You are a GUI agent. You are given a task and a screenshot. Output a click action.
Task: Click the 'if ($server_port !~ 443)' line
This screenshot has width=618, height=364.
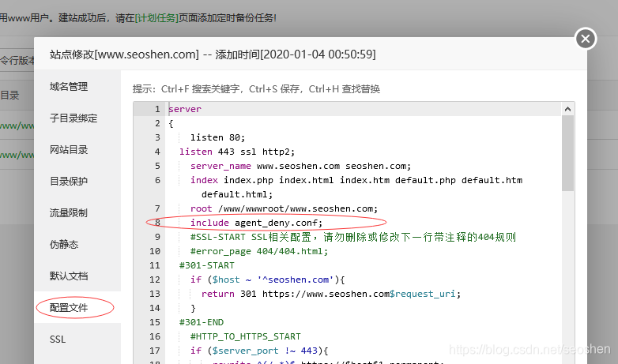pos(259,351)
